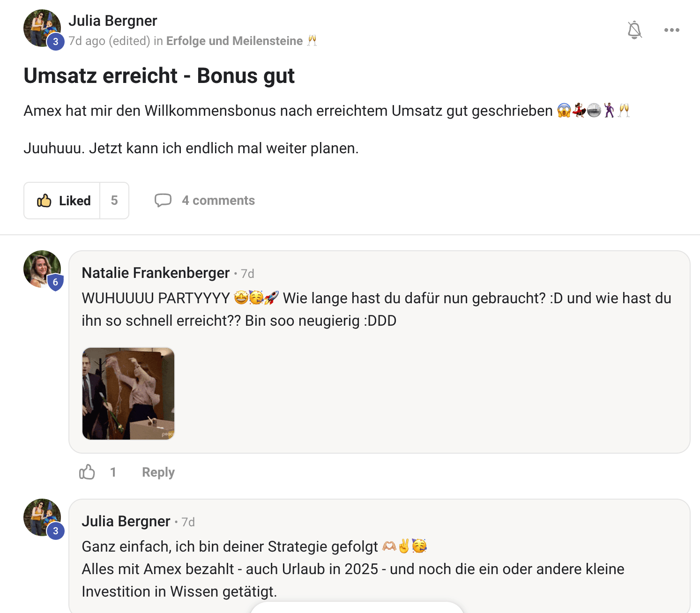The image size is (700, 613).
Task: Show the post's like count of 5
Action: 114,201
